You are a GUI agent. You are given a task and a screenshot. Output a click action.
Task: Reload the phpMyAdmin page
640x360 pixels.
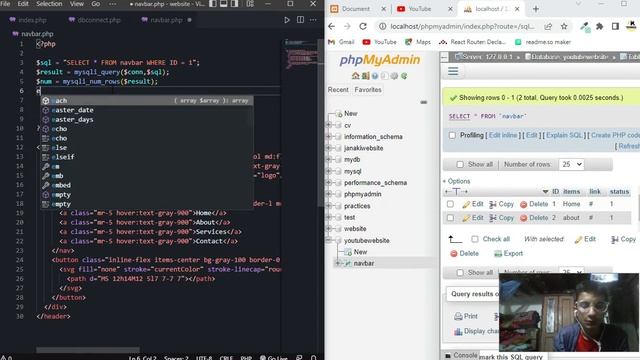tap(363, 27)
